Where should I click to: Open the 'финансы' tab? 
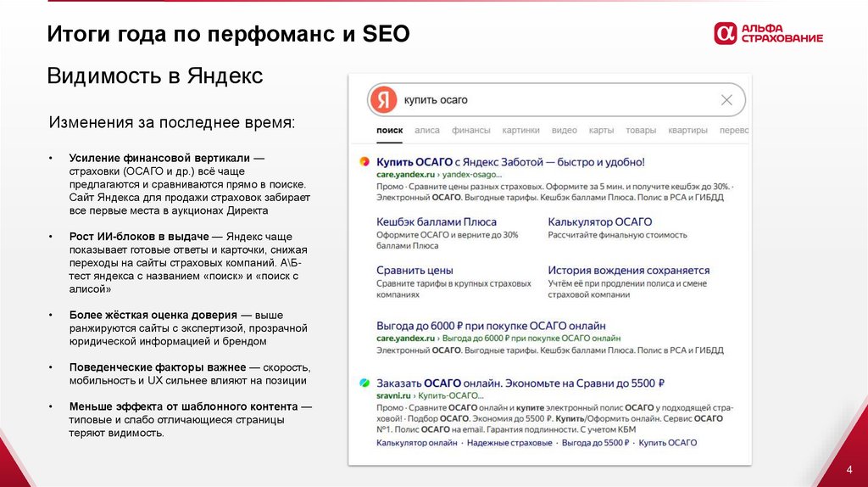click(470, 130)
